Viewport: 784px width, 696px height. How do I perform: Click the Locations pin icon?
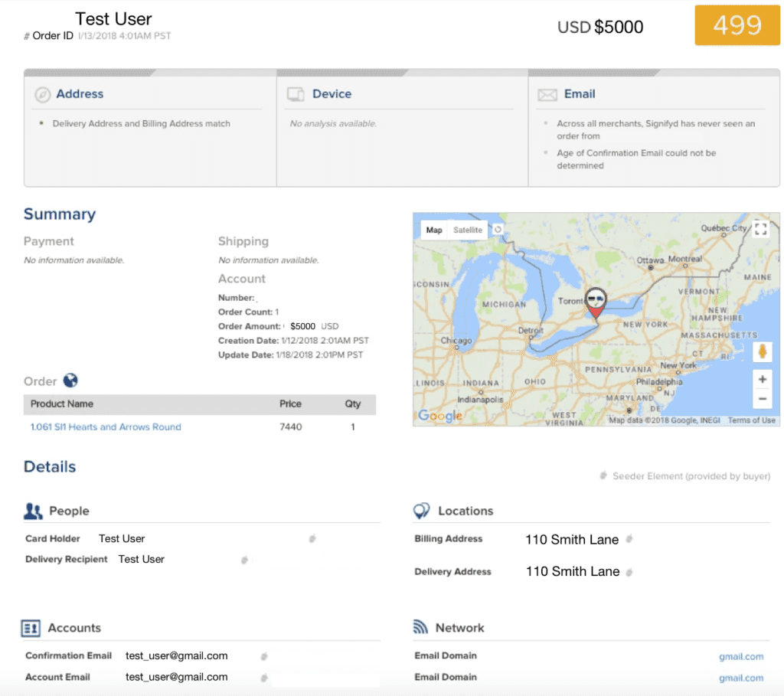(x=421, y=511)
